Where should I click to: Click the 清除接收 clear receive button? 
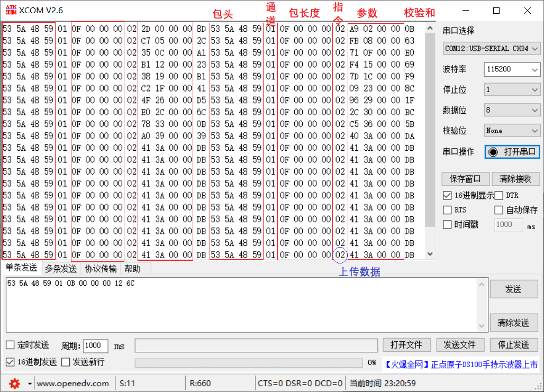(515, 179)
